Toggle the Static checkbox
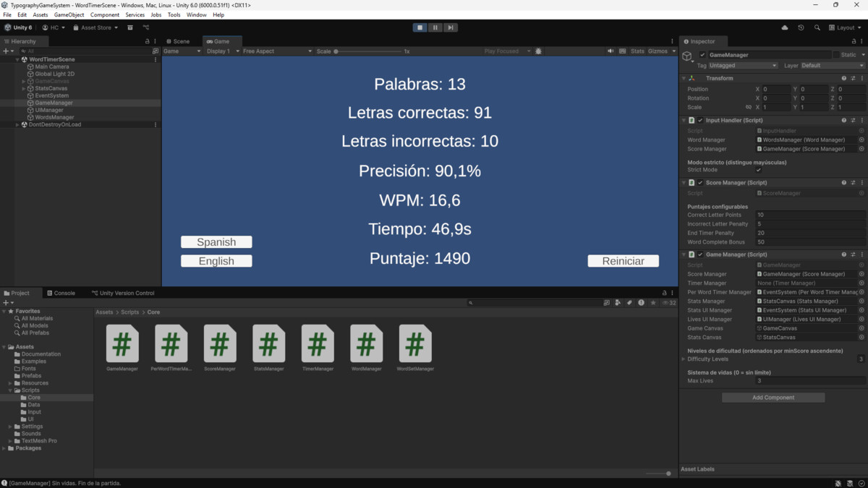This screenshot has height=488, width=868. (836, 55)
